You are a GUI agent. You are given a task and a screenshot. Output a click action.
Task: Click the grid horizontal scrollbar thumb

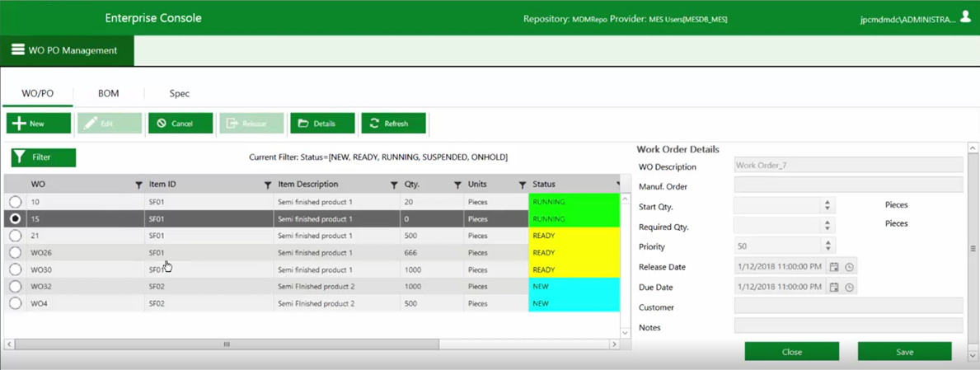(227, 344)
